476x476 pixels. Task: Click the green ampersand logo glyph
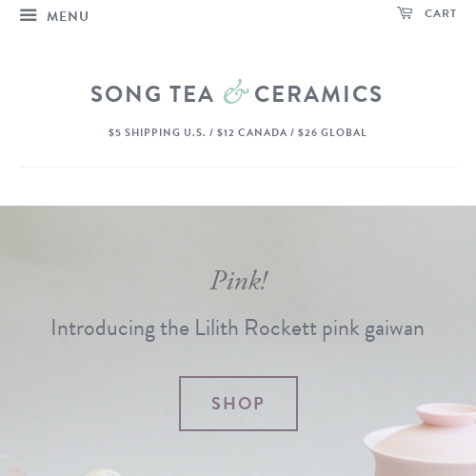[x=236, y=92]
